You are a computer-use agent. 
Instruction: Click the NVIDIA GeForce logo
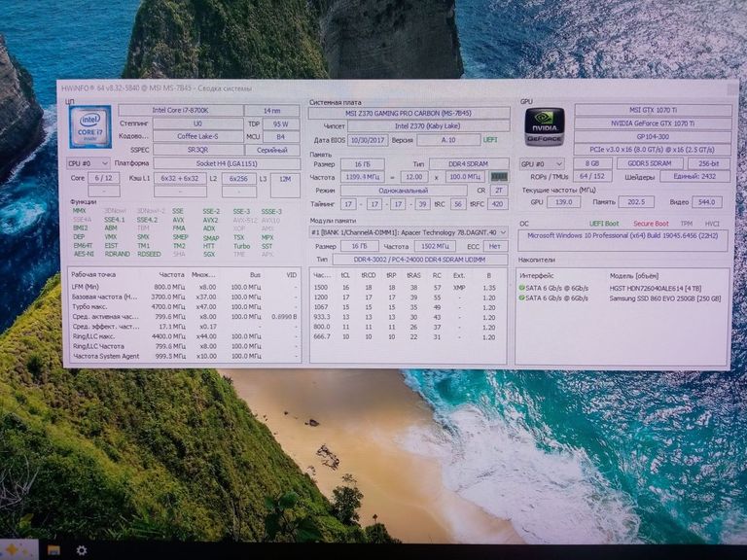(545, 126)
